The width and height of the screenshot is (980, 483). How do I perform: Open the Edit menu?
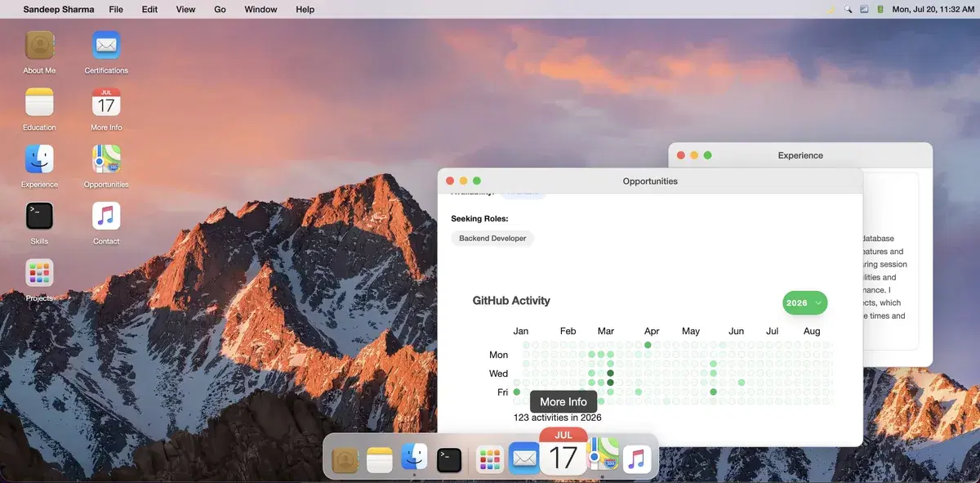149,9
